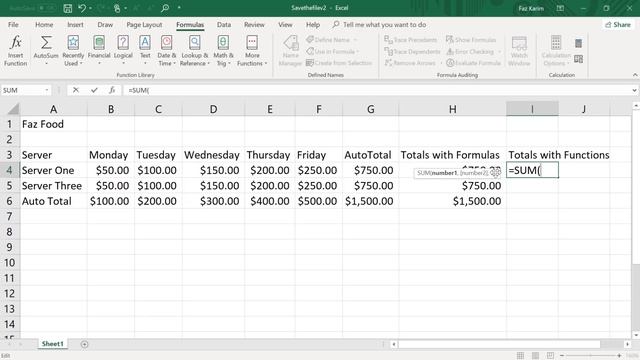Open Calculation Options dropdown

(556, 51)
